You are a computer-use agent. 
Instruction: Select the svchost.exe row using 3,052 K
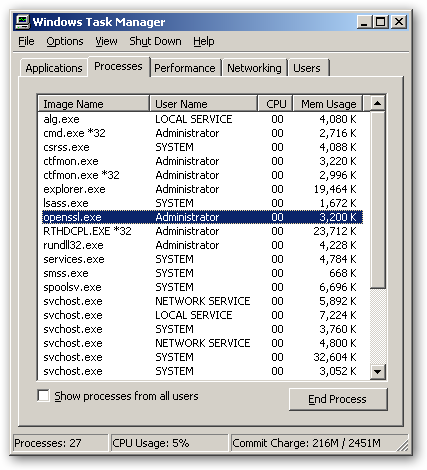(x=202, y=371)
